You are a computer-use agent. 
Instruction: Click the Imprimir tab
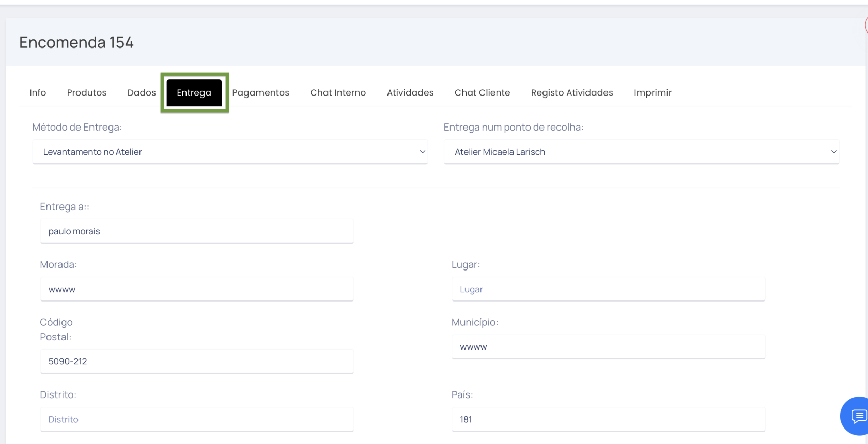[x=653, y=93]
